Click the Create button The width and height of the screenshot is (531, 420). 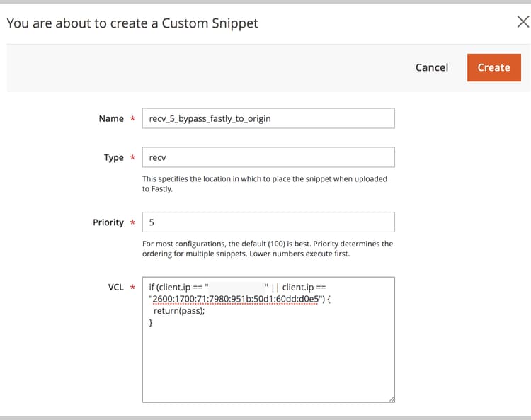(x=493, y=67)
